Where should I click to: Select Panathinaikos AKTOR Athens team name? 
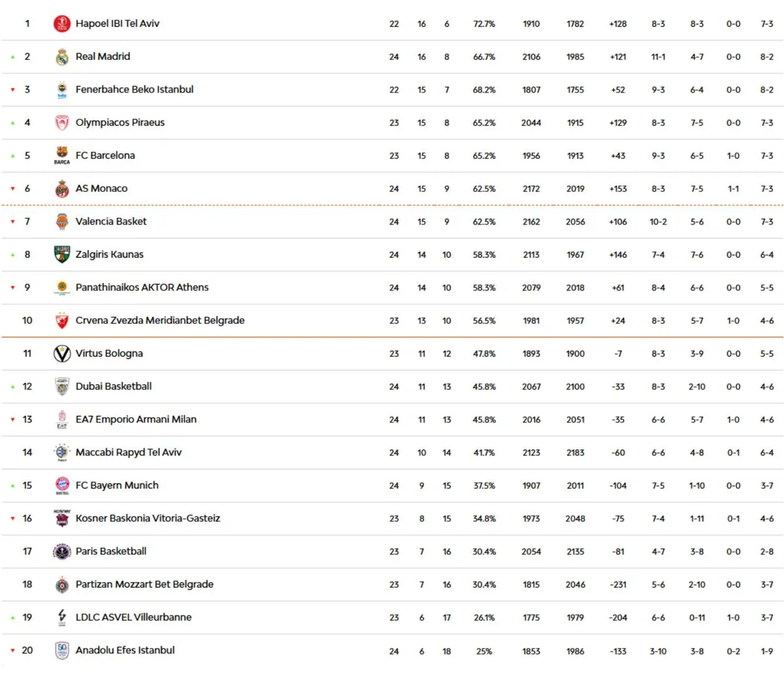coord(142,287)
